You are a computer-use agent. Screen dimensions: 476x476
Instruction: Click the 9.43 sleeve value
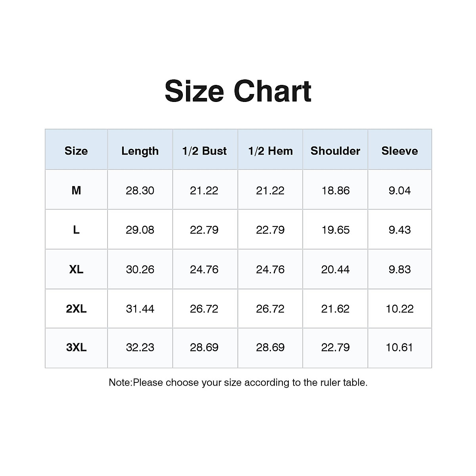[399, 230]
